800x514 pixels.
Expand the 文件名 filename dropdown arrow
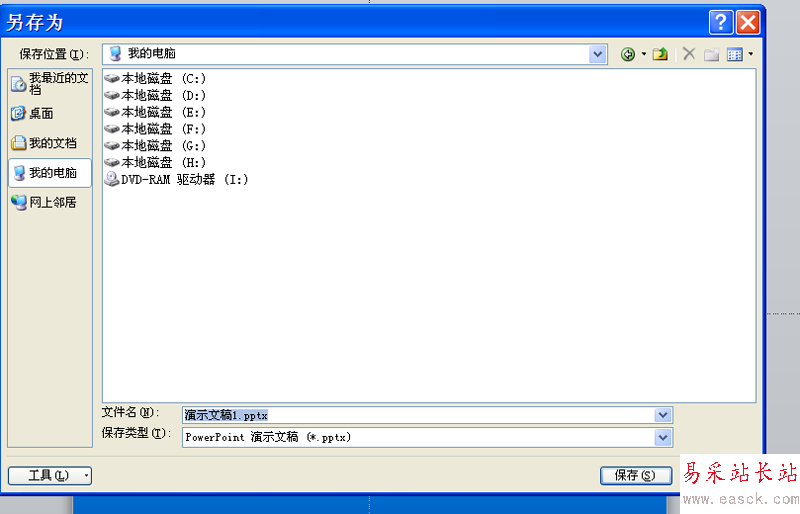[x=663, y=415]
